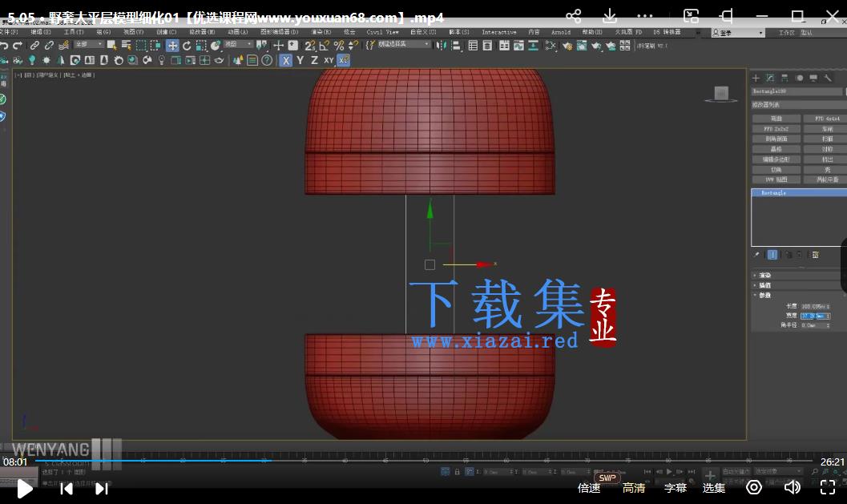Expand the 渲染 rollout
This screenshot has width=847, height=504.
[765, 276]
